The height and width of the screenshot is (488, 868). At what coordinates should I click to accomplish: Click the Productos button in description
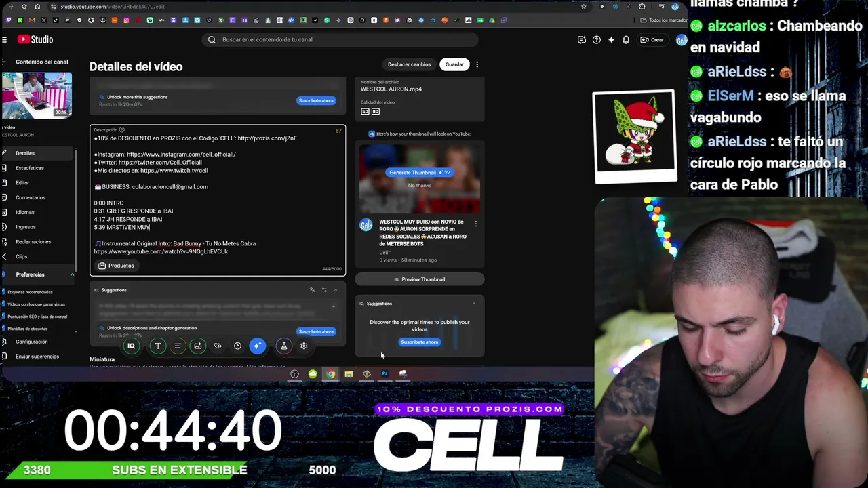click(x=116, y=266)
